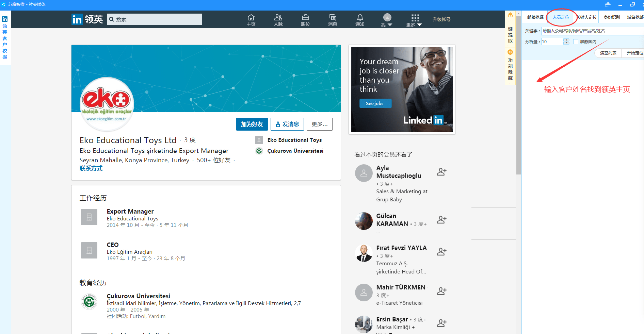Open Messaging (消息) icon
The height and width of the screenshot is (334, 644).
coord(333,20)
